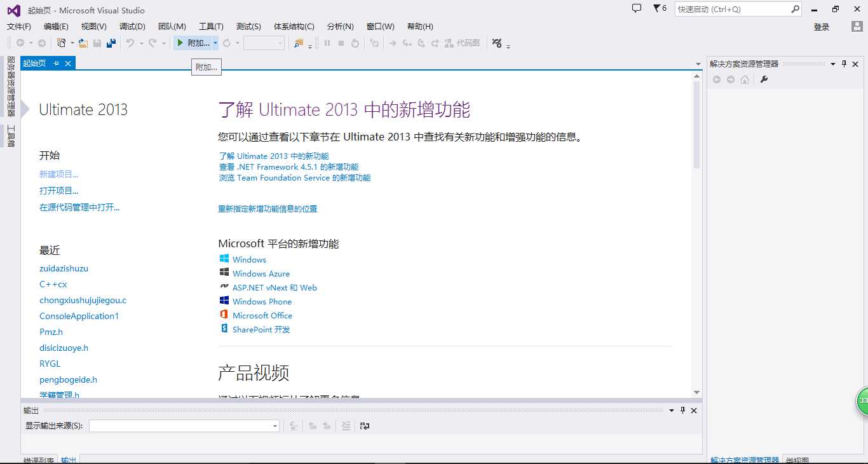This screenshot has width=868, height=464.
Task: Click the Navigate Forward toolbar icon
Action: [x=41, y=43]
